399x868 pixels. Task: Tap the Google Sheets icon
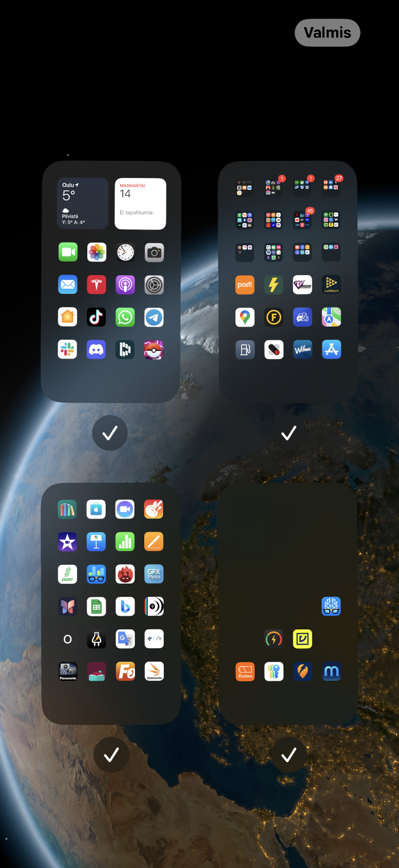96,607
